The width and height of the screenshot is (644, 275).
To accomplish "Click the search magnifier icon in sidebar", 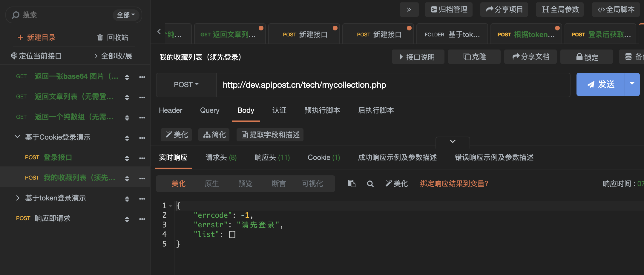I will click(x=16, y=15).
